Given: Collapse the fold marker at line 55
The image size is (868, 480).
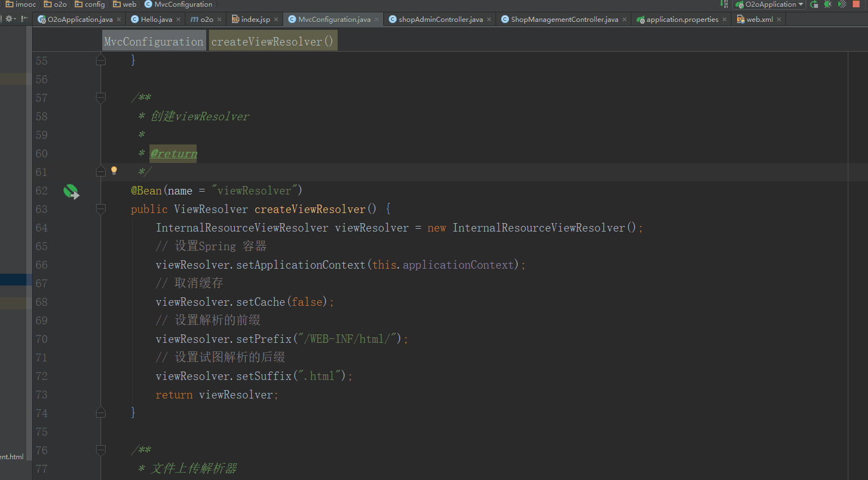Looking at the screenshot, I should (x=101, y=60).
